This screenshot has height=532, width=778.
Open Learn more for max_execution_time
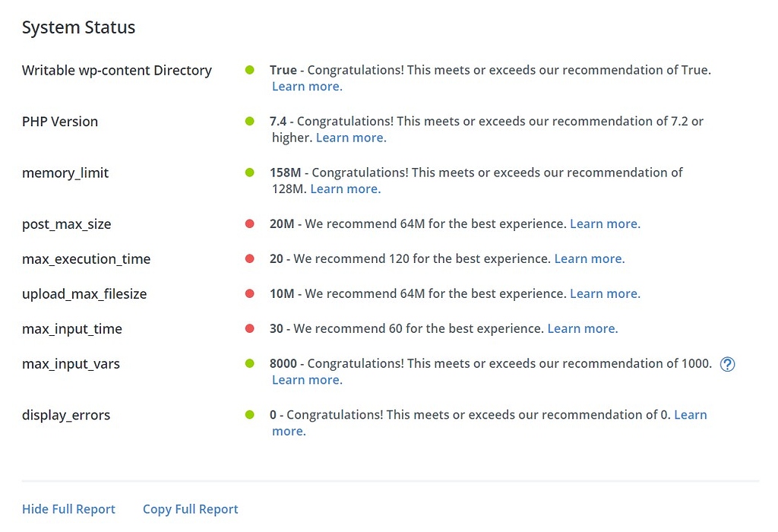coord(590,258)
